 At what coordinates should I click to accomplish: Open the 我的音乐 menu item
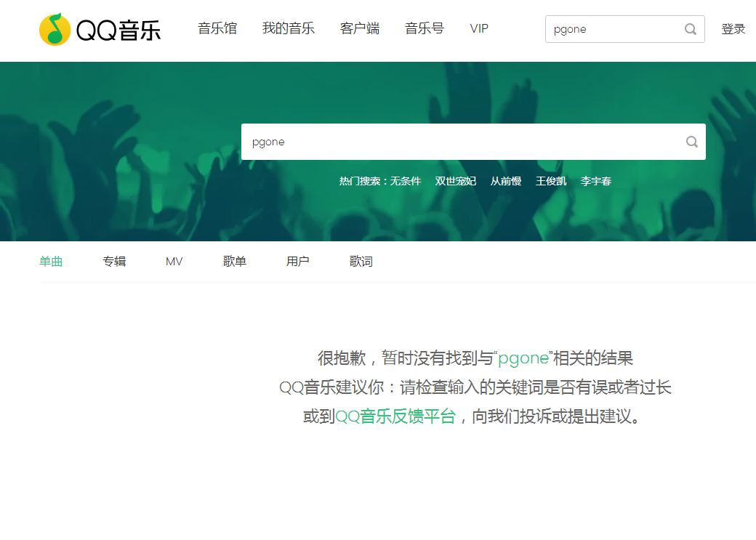click(288, 28)
